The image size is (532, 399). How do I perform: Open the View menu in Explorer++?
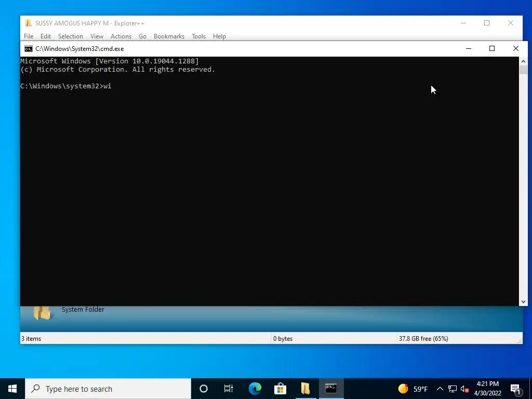[x=97, y=36]
